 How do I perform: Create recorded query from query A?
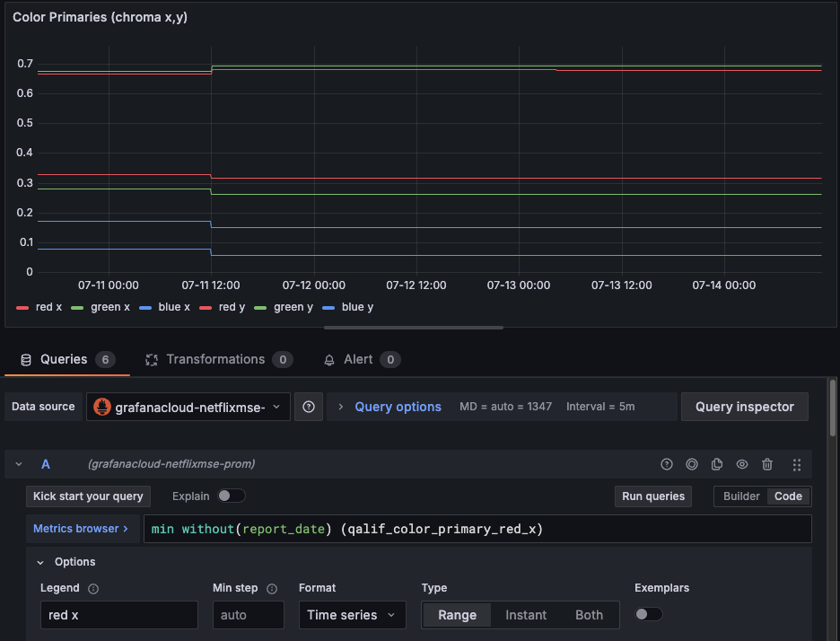tap(692, 465)
